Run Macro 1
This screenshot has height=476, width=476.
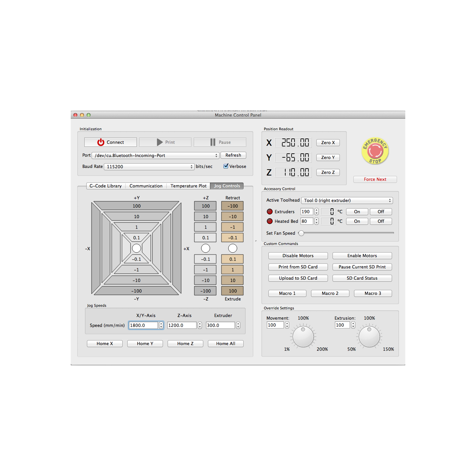click(287, 293)
